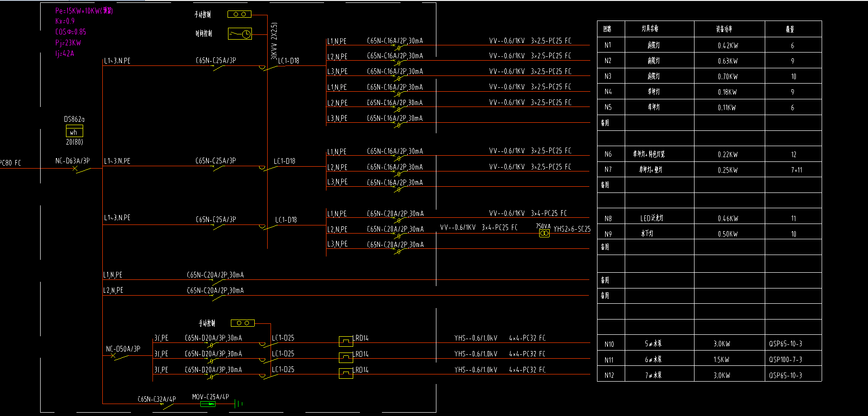Screen dimensions: 868x416
Task: Click the LED lamp name in N8 row
Action: tap(652, 218)
